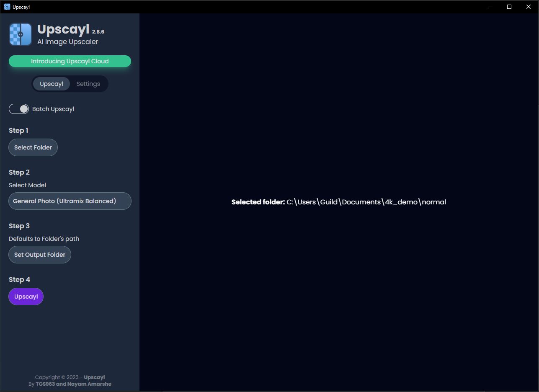Screen dimensions: 539x392
Task: Click the Batch Upscayl label text
Action: (x=53, y=109)
